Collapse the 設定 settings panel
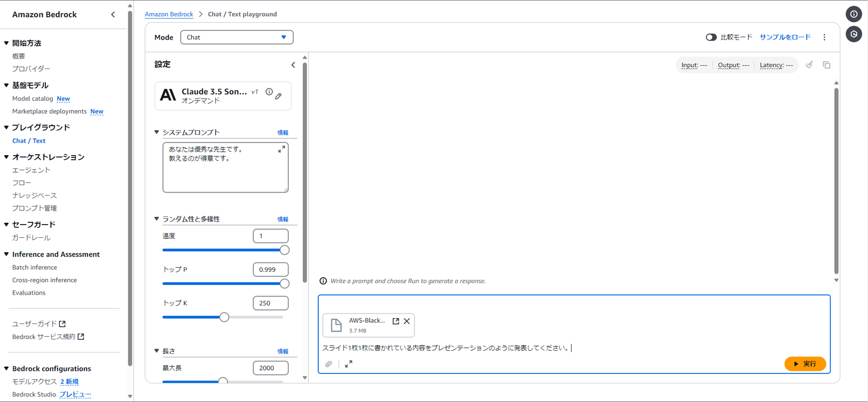This screenshot has width=868, height=402. tap(293, 65)
